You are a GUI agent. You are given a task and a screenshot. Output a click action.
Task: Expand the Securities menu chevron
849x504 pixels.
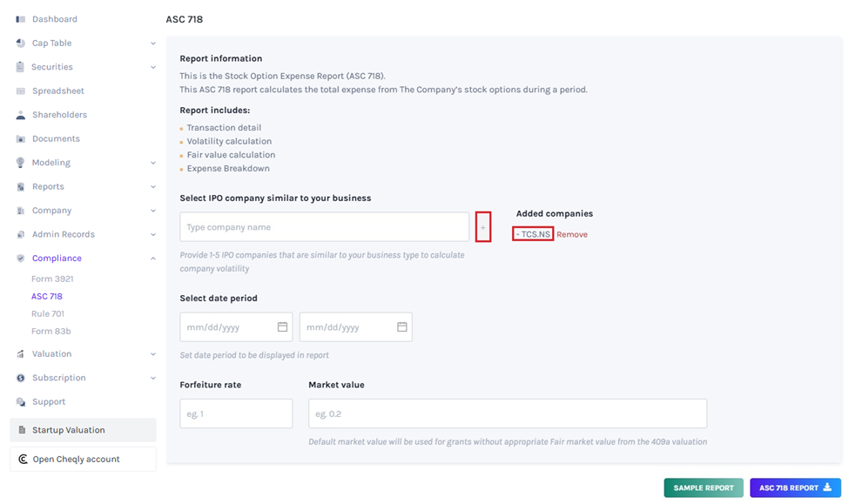[153, 67]
